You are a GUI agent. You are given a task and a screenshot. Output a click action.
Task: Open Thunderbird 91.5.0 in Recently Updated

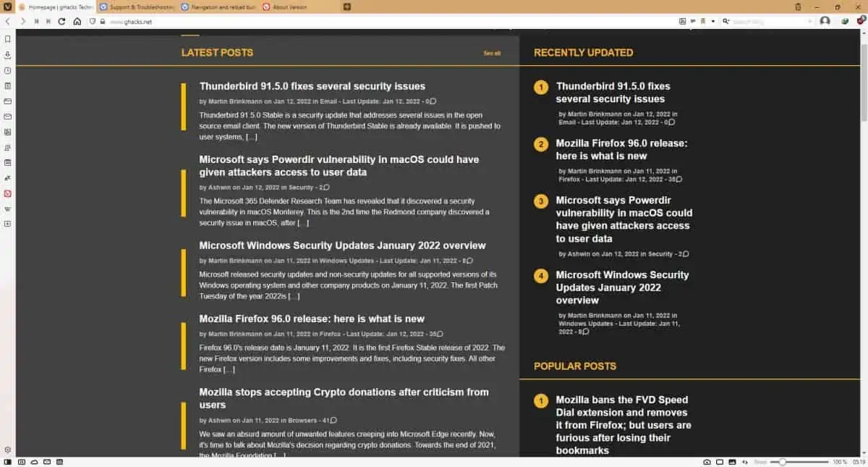(613, 92)
